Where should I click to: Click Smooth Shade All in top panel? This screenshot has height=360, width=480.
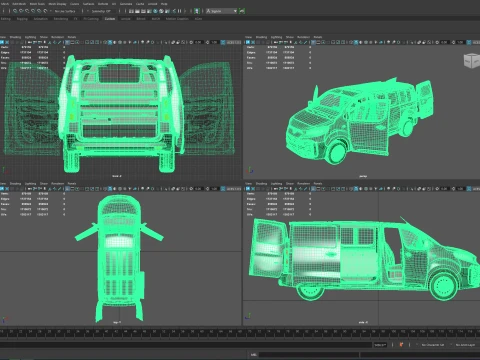110,189
